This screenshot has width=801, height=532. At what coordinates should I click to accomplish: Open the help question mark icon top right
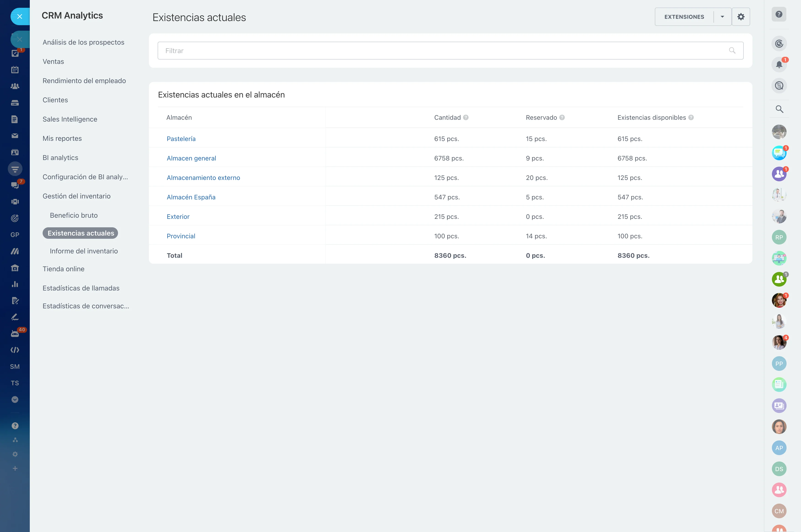click(x=779, y=14)
